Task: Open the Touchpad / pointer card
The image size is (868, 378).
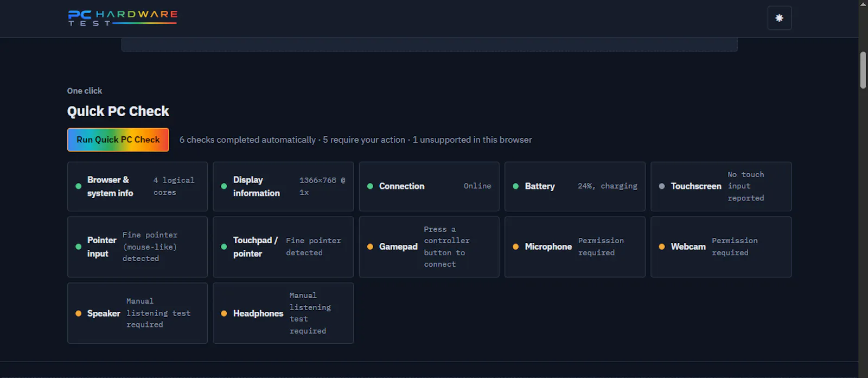Action: tap(283, 247)
